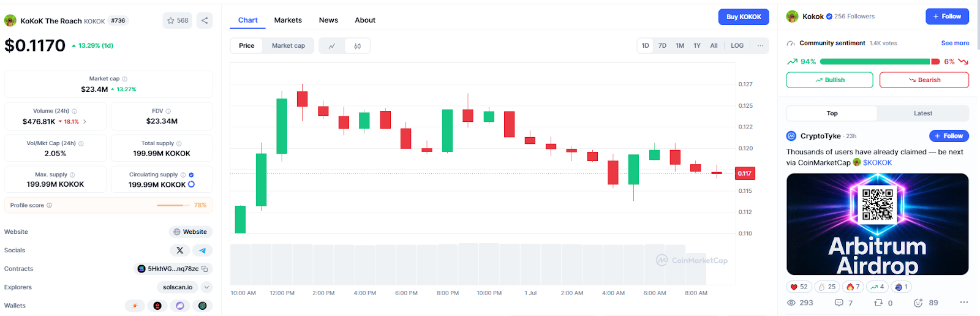Click the $KOKOK cashtag link in post
The width and height of the screenshot is (980, 316).
coord(877,163)
